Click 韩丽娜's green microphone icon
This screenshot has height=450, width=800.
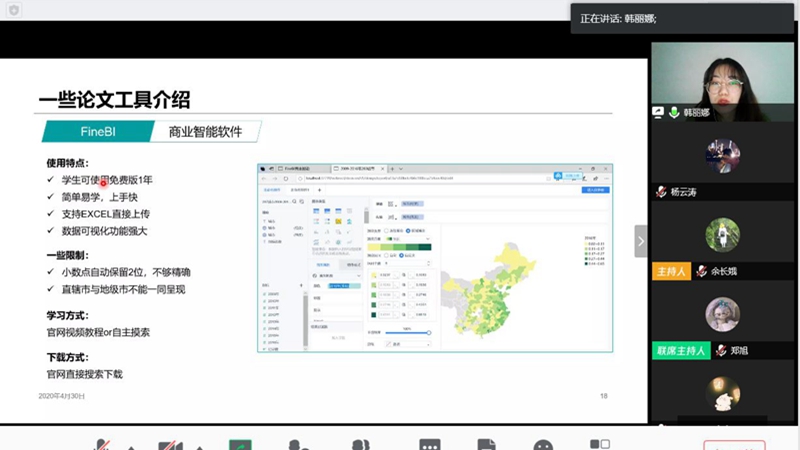click(x=674, y=113)
